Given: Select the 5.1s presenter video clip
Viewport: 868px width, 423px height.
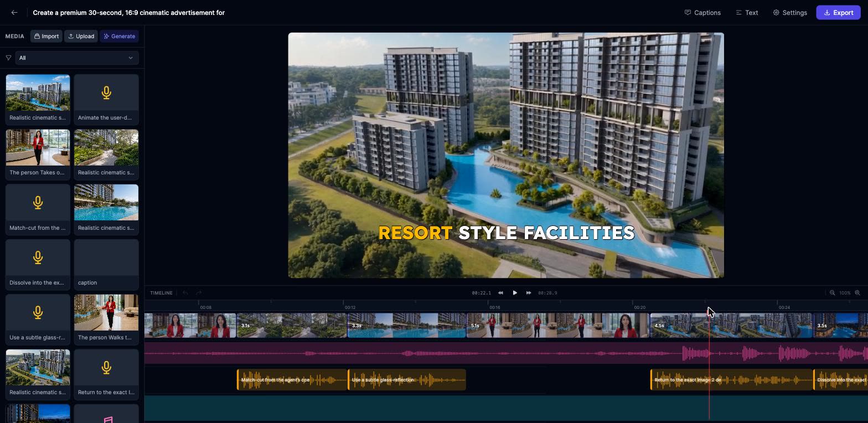Looking at the screenshot, I should [558, 326].
